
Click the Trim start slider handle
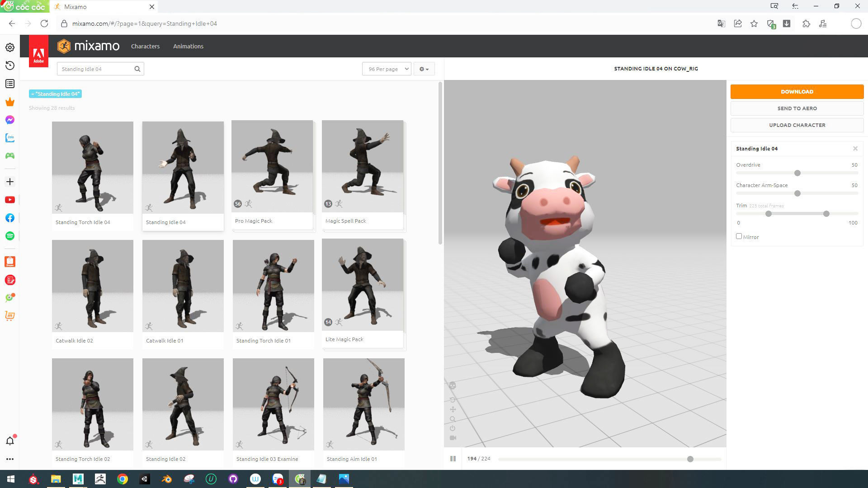click(768, 214)
